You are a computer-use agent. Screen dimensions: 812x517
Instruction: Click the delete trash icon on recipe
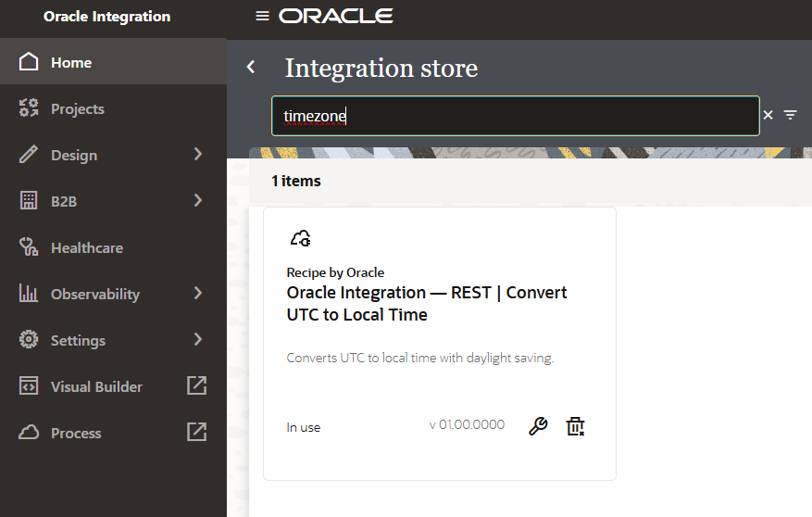click(x=576, y=426)
